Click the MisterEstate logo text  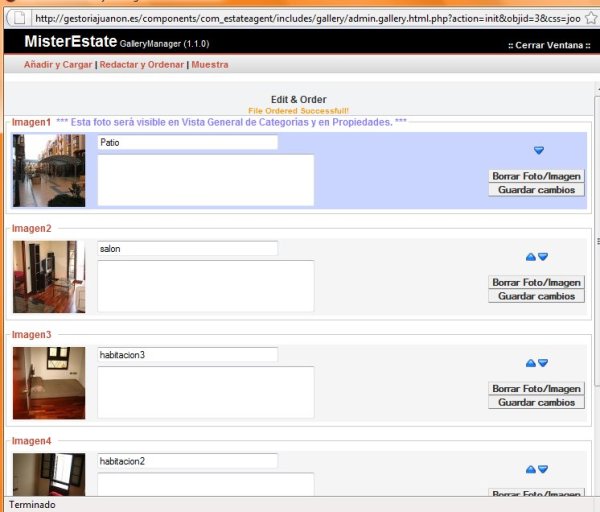pyautogui.click(x=70, y=41)
